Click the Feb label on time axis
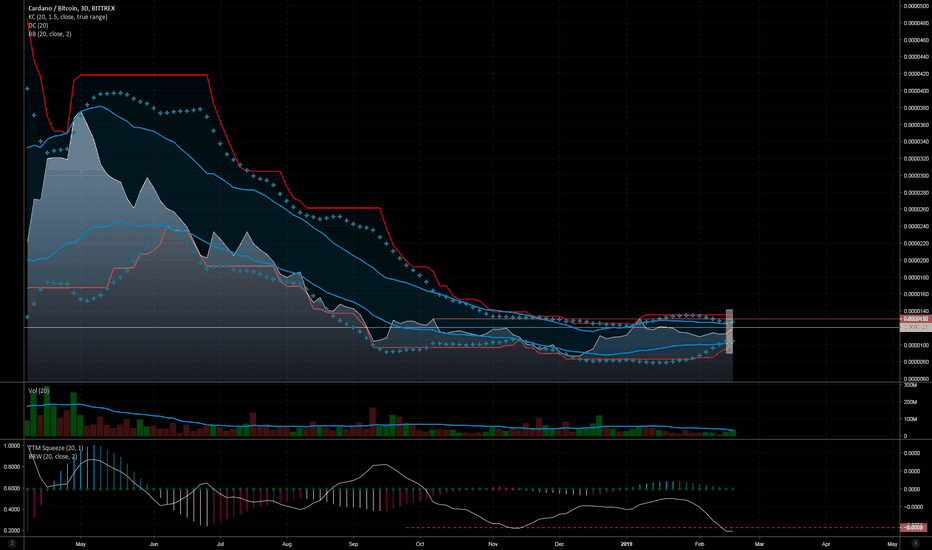 [699, 544]
